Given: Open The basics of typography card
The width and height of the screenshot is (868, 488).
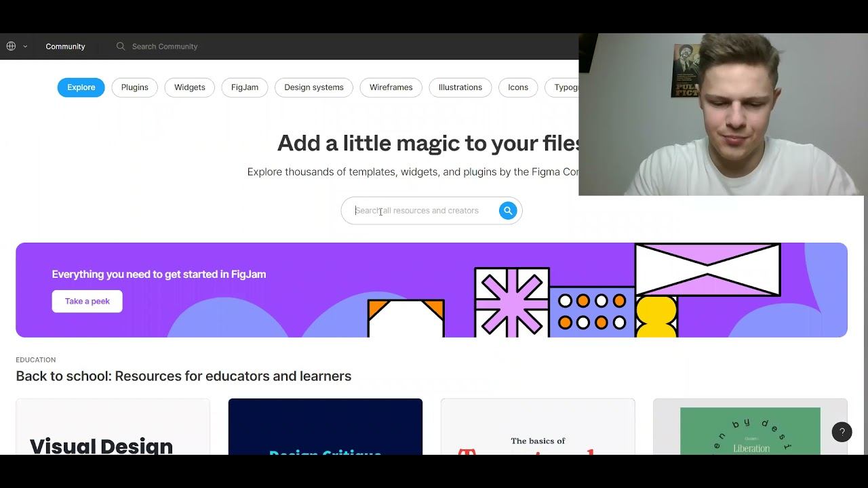Looking at the screenshot, I should pyautogui.click(x=538, y=427).
